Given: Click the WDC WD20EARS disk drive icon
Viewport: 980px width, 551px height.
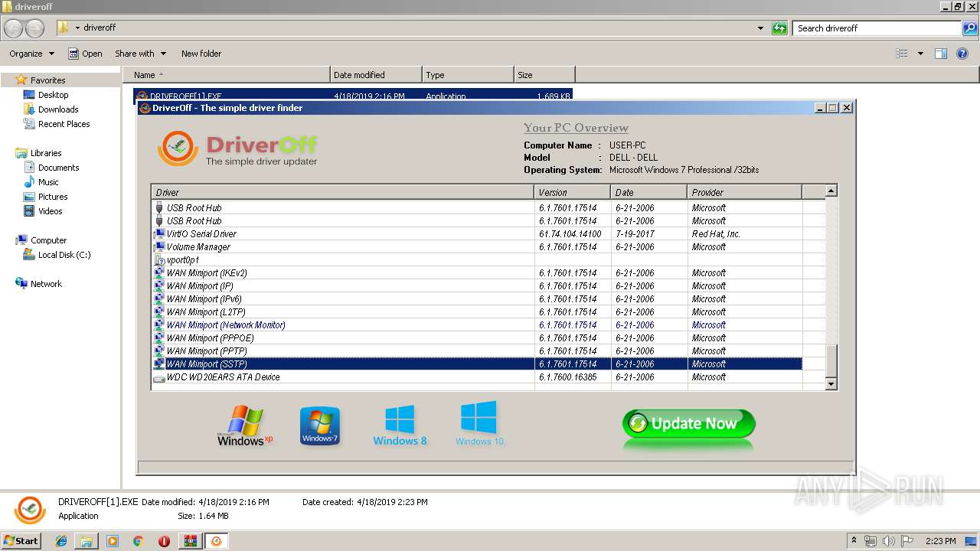Looking at the screenshot, I should click(x=159, y=378).
